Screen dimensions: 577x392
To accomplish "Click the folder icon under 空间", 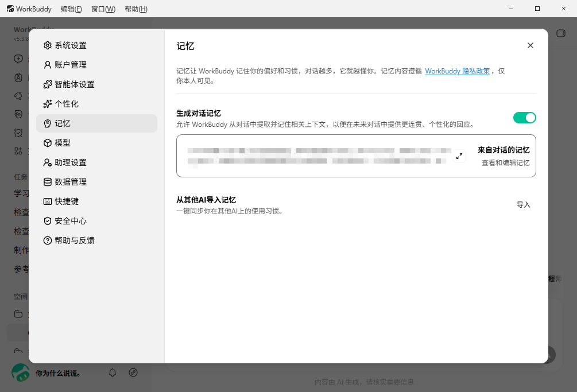I will pyautogui.click(x=18, y=314).
